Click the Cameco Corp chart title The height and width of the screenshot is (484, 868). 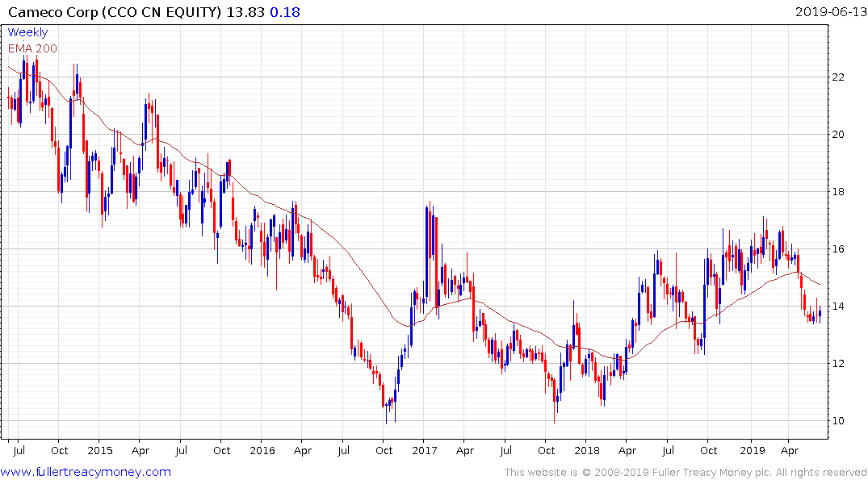point(113,11)
